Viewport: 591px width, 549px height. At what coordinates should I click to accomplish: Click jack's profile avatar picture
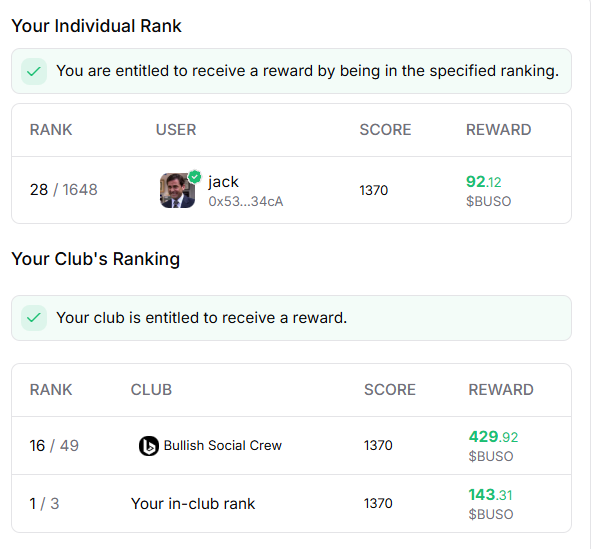tap(178, 190)
